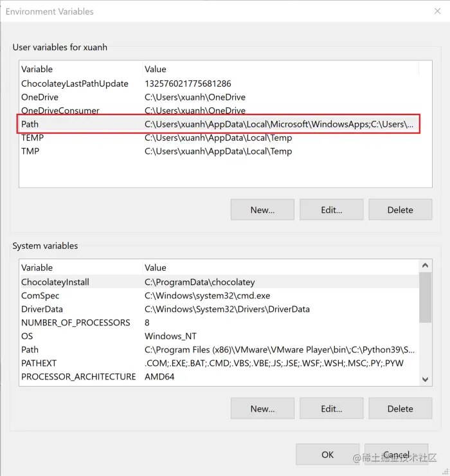Click the system variables scroll down arrow
The image size is (450, 476).
tap(425, 380)
